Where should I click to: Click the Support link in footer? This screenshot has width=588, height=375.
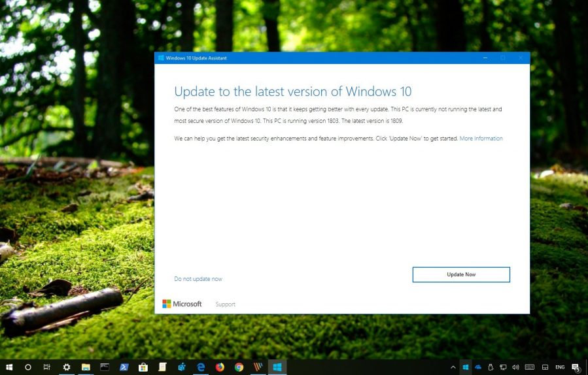coord(225,304)
